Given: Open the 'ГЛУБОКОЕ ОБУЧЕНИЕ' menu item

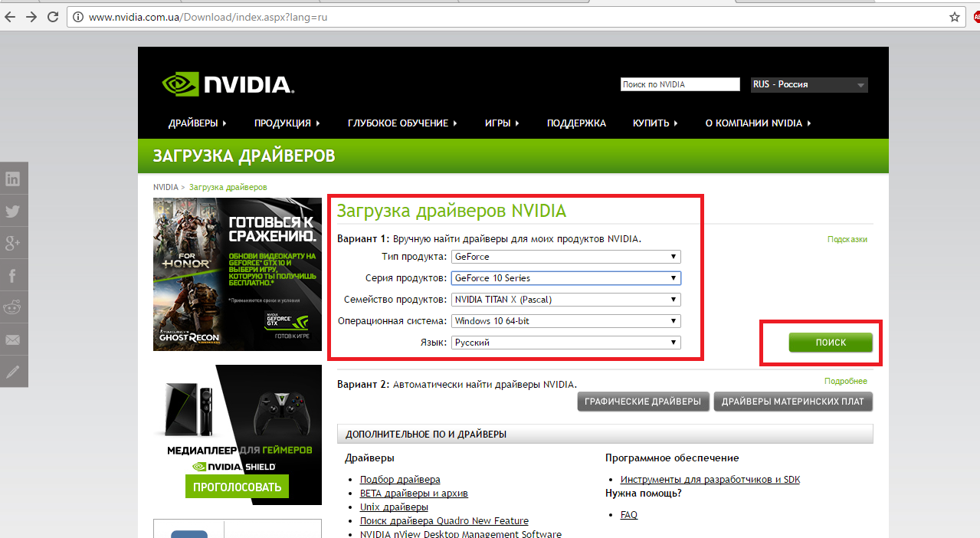Looking at the screenshot, I should 402,123.
